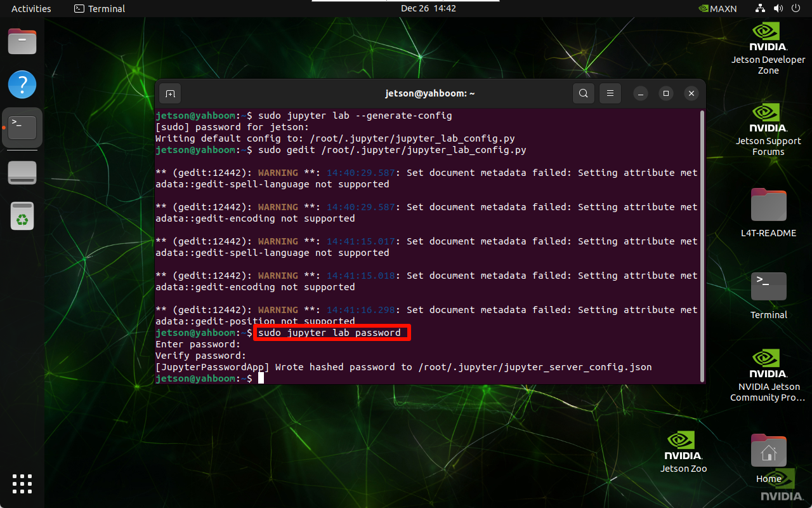Open the Jetson Zoo desktop shortcut
The image size is (812, 508).
pyautogui.click(x=683, y=452)
